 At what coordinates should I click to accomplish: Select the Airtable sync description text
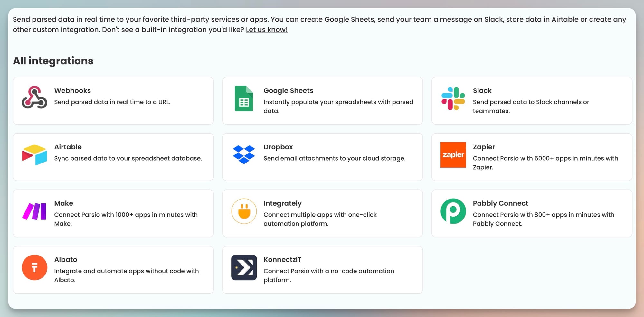[x=128, y=158]
